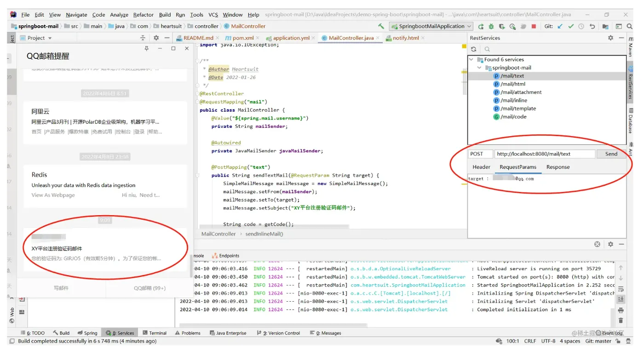The width and height of the screenshot is (644, 355).
Task: Open Search Everywhere magnifier in the toolbar
Action: pos(629,26)
